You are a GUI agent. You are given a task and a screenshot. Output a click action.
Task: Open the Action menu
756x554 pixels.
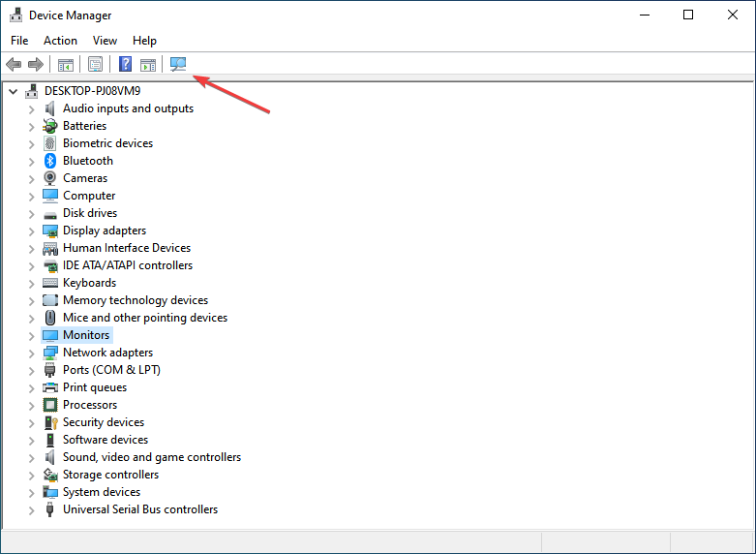(x=60, y=41)
